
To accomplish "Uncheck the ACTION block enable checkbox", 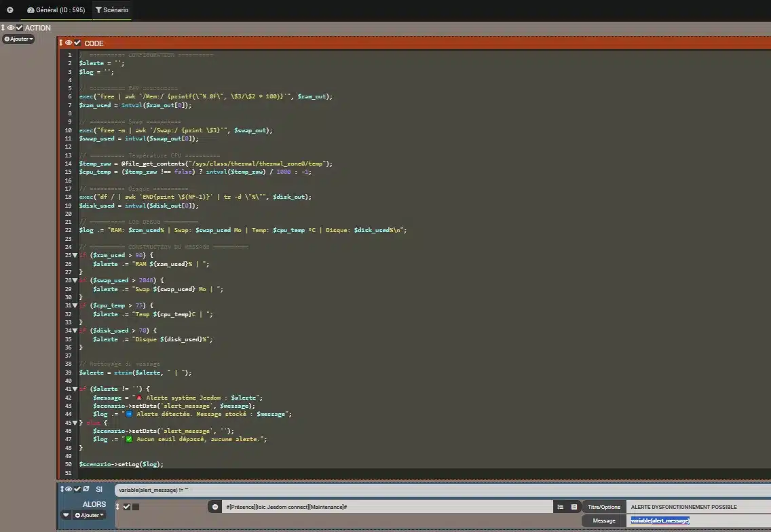I will (x=19, y=28).
